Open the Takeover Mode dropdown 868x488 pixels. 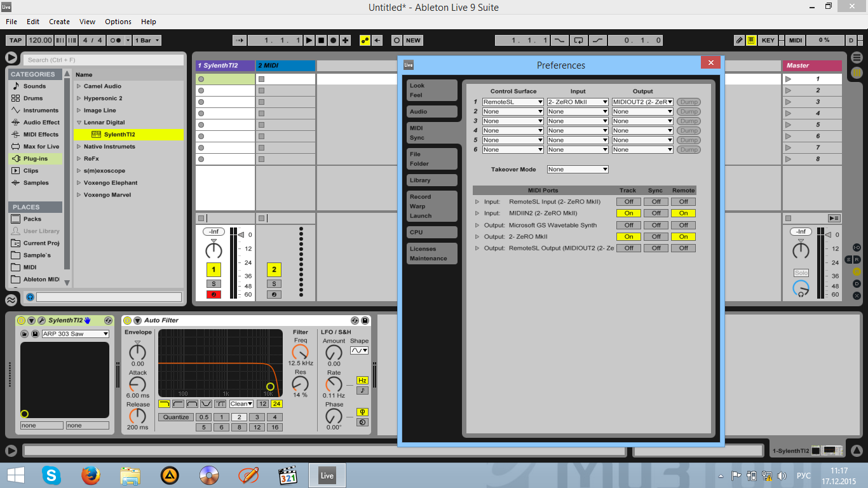[x=578, y=170]
